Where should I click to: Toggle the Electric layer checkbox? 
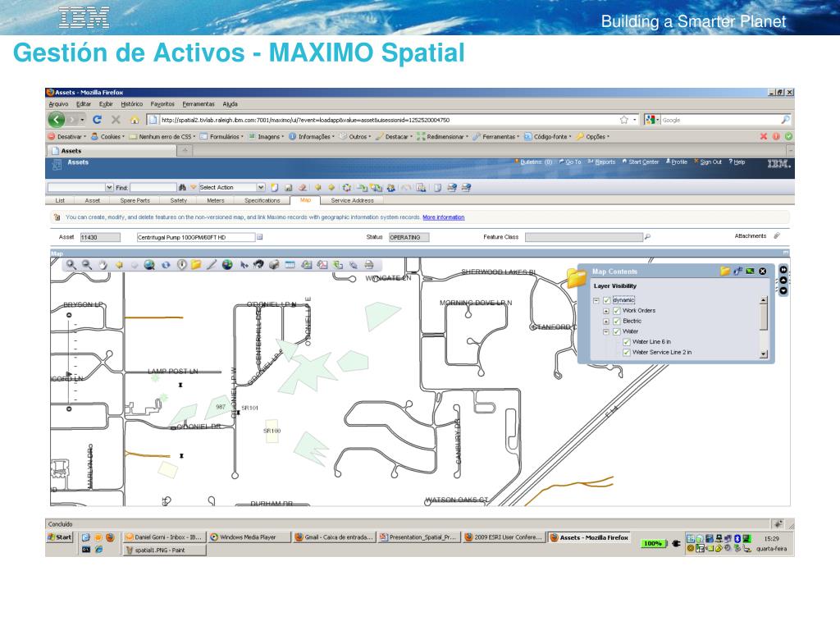[617, 322]
